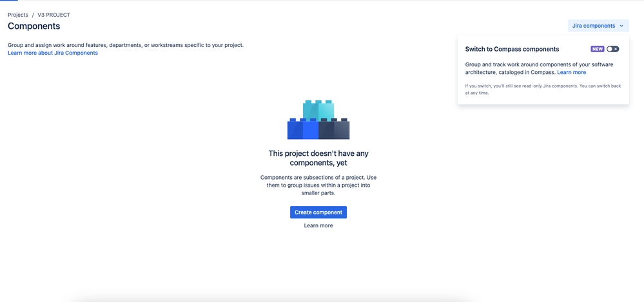The image size is (644, 302).
Task: Go to V3 PROJECT breadcrumb
Action: point(54,15)
